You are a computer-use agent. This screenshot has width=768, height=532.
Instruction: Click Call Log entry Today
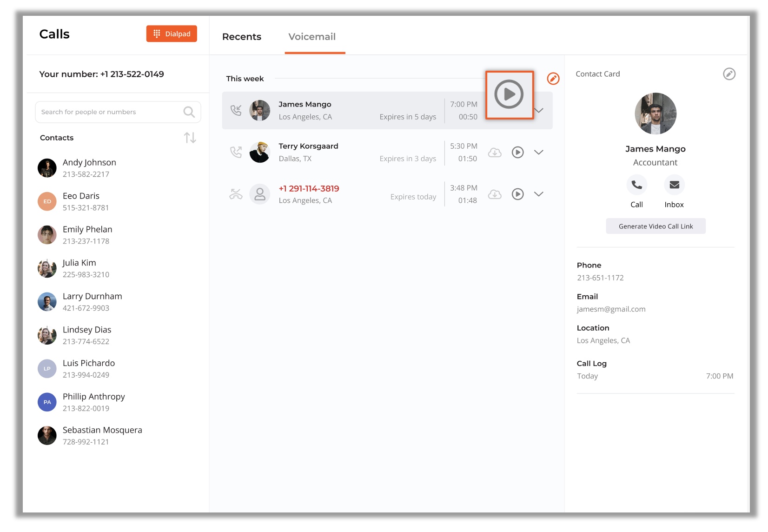coord(655,376)
